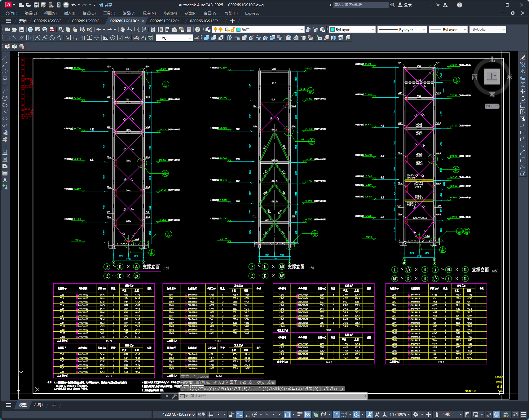The width and height of the screenshot is (529, 420).
Task: Open the 绘图(D) menu
Action: tap(129, 13)
